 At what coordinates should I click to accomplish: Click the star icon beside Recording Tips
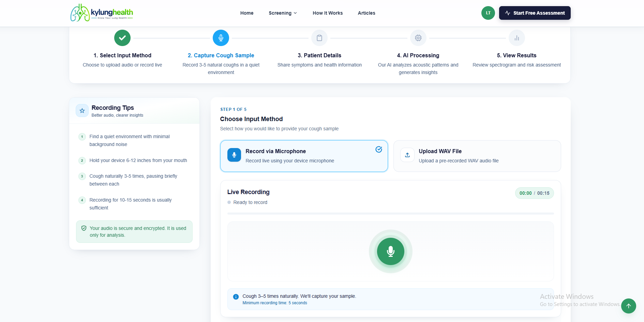click(x=82, y=111)
